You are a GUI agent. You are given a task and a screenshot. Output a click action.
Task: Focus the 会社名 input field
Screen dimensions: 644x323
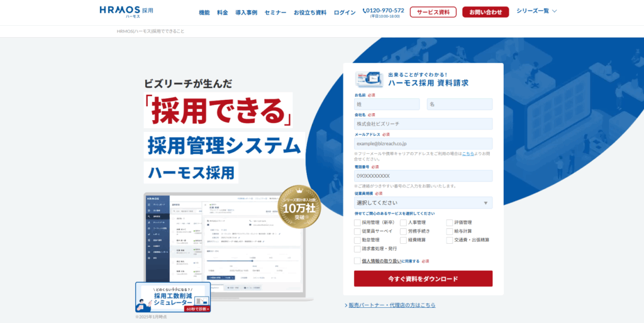(423, 124)
